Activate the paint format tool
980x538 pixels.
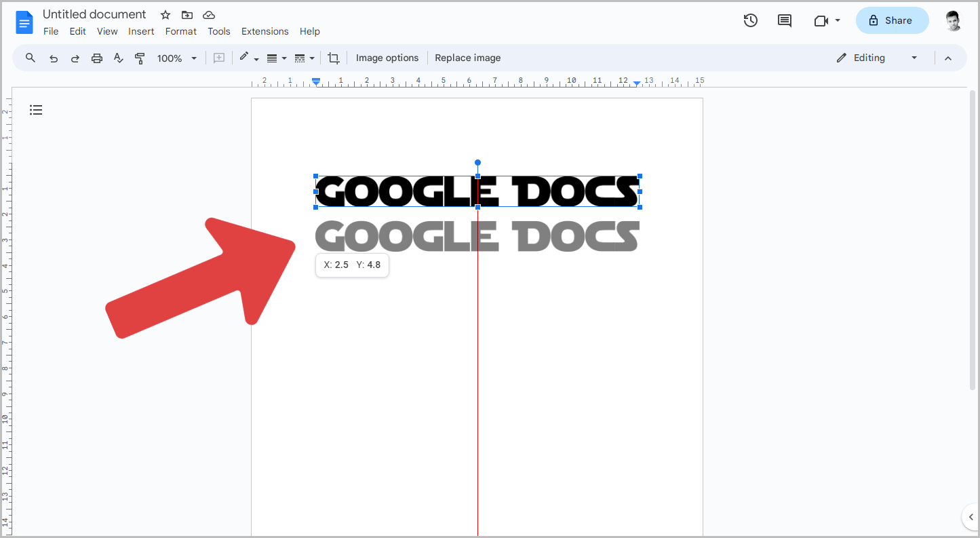[x=140, y=58]
